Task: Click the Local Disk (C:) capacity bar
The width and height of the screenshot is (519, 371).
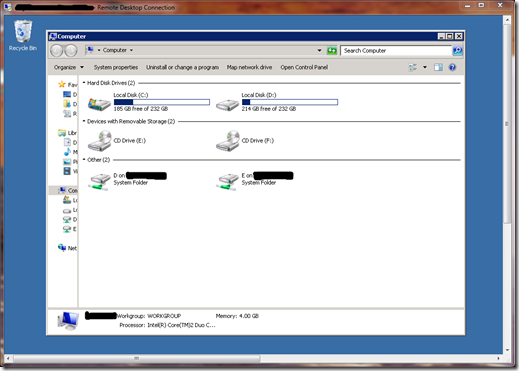Action: click(162, 102)
